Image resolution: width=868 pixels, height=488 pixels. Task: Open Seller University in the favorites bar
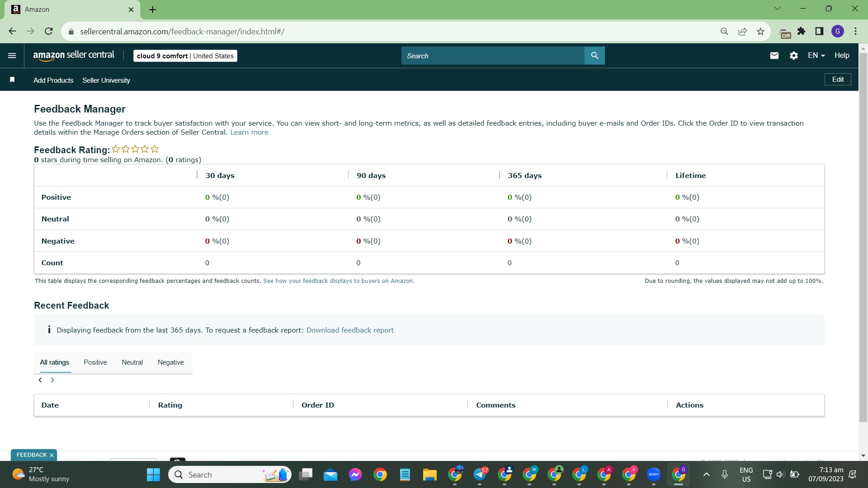tap(106, 80)
